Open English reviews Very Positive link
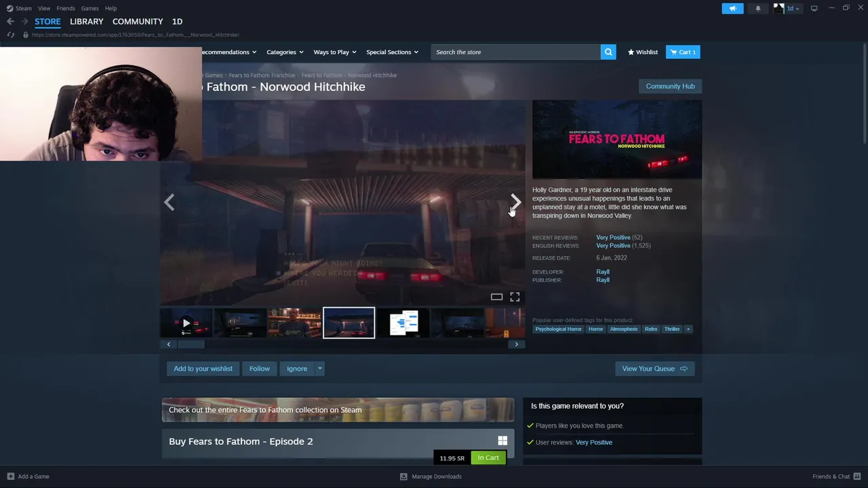Image resolution: width=868 pixels, height=488 pixels. (x=613, y=245)
